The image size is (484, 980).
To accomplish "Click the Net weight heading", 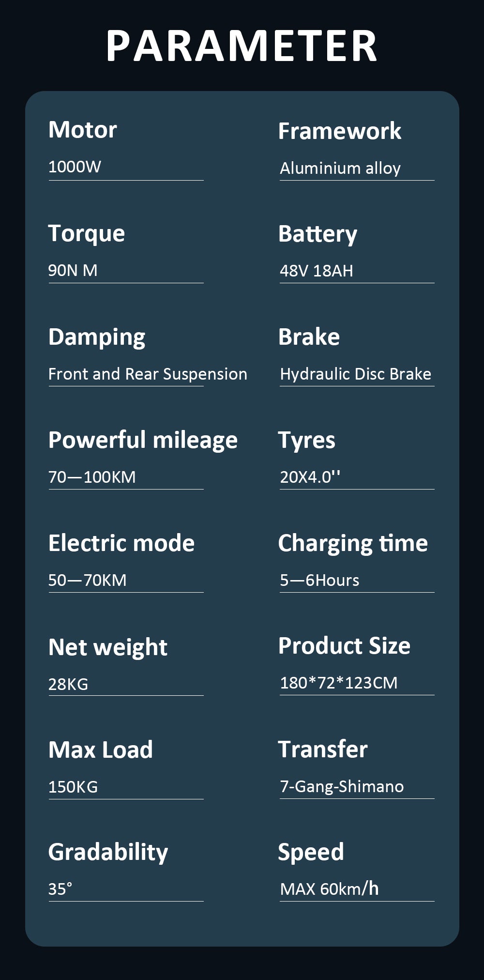I will coord(108,647).
